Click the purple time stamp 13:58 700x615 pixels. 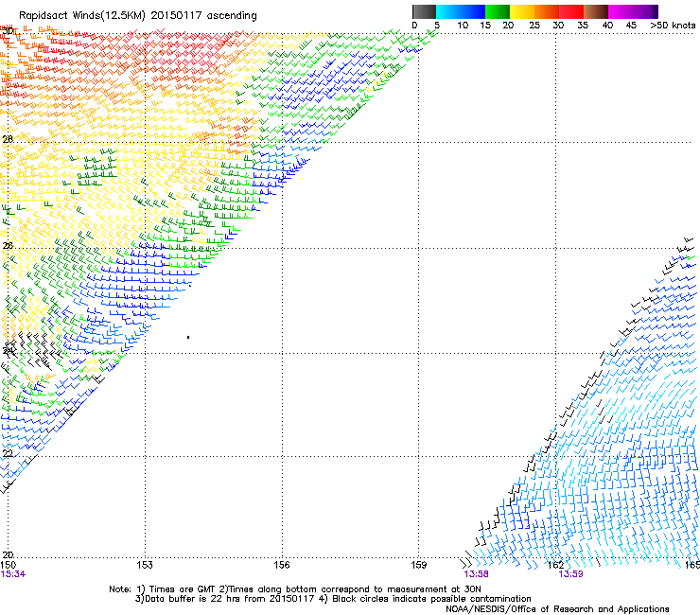476,574
